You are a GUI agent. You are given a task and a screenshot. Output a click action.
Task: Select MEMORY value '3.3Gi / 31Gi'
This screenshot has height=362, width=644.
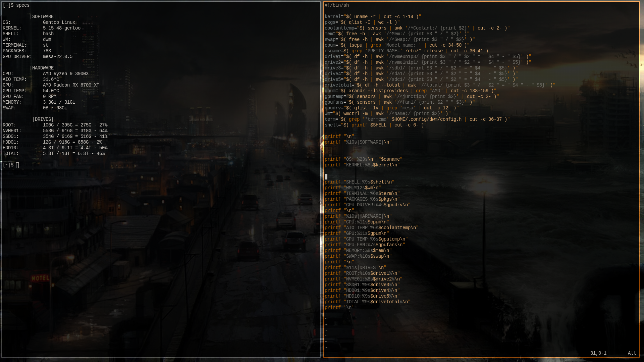[x=59, y=102]
